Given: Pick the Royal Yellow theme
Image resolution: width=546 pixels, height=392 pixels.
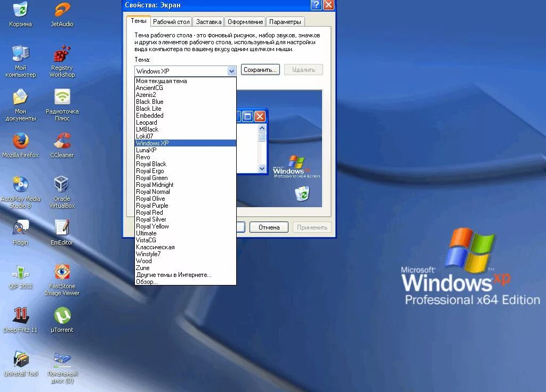Looking at the screenshot, I should (x=185, y=226).
